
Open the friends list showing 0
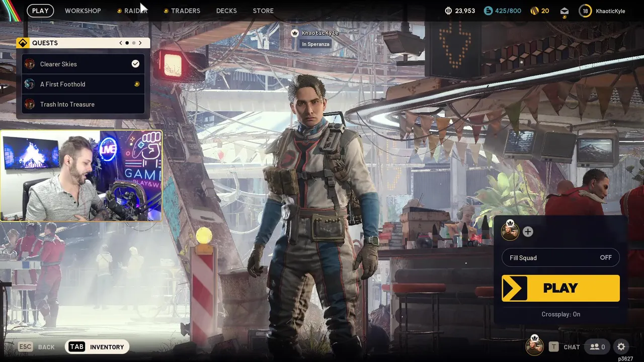pyautogui.click(x=598, y=347)
